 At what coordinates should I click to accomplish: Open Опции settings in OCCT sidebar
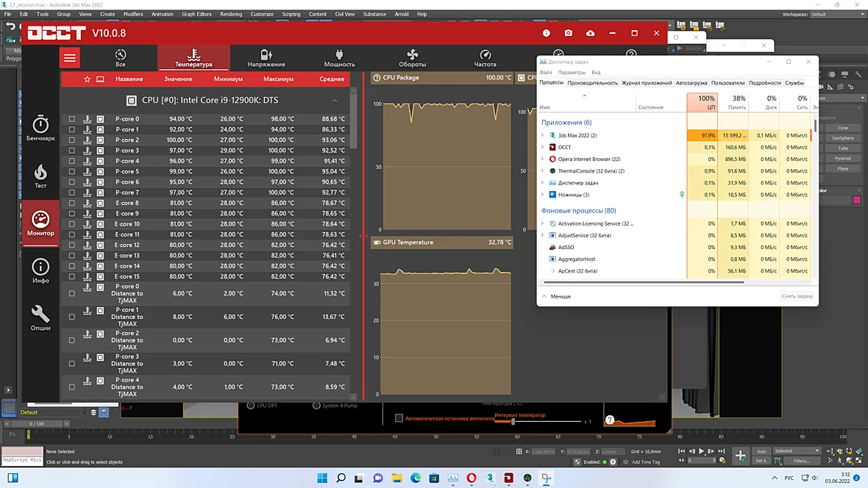(40, 318)
